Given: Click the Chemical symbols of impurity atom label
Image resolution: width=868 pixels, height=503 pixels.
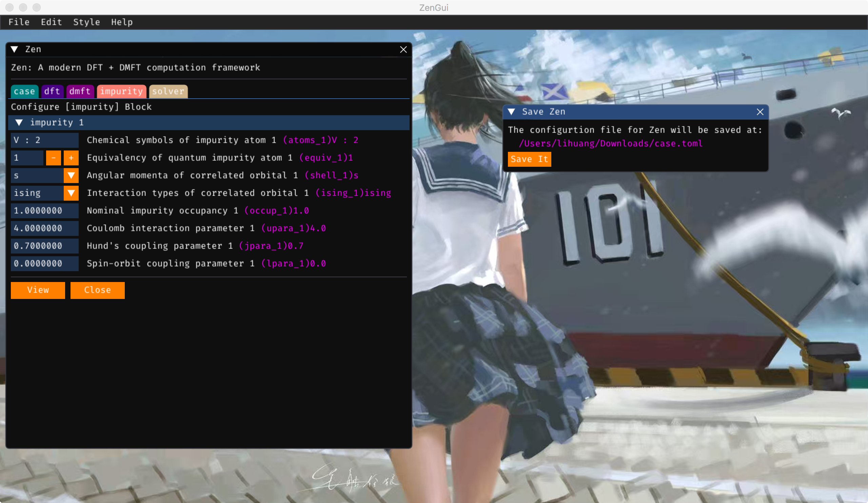Looking at the screenshot, I should (x=181, y=140).
